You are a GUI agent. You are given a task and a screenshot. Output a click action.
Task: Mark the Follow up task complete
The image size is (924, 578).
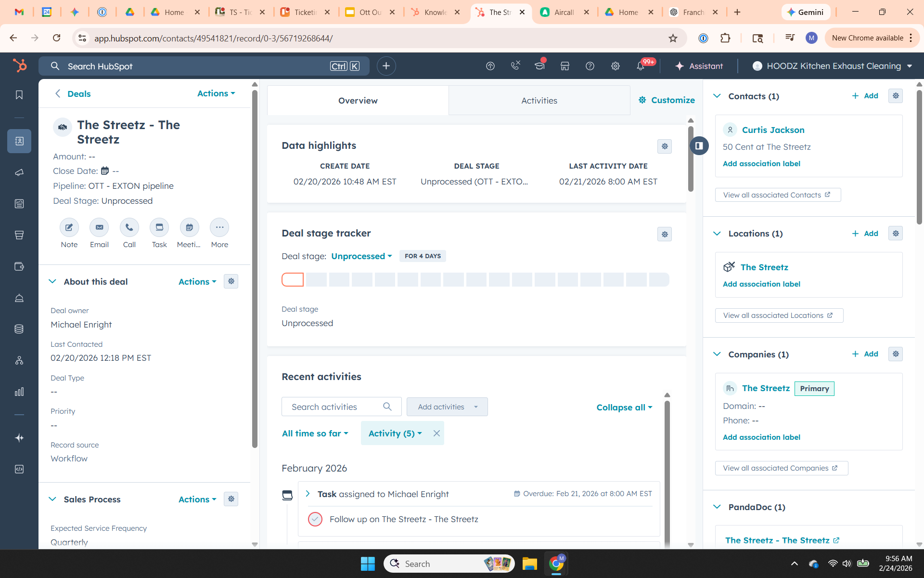[x=315, y=519]
